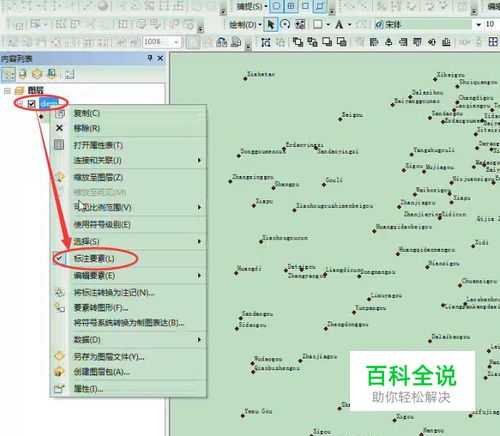Click the Beigou map label

[352, 115]
